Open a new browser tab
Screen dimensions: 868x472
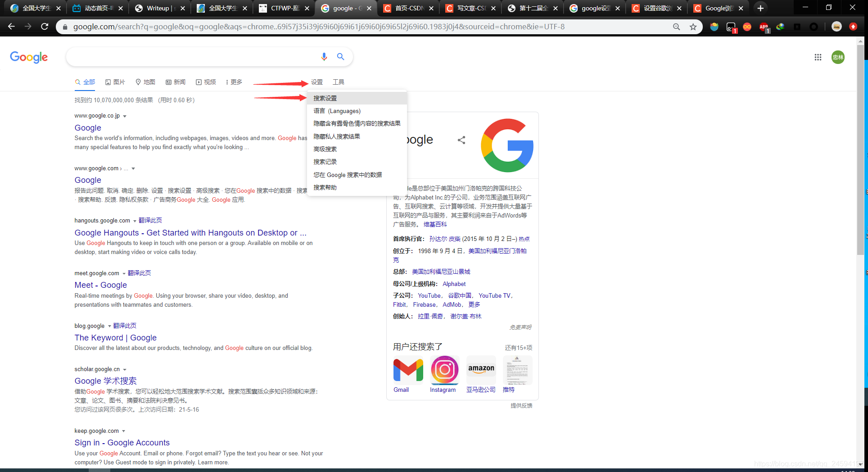[x=760, y=8]
